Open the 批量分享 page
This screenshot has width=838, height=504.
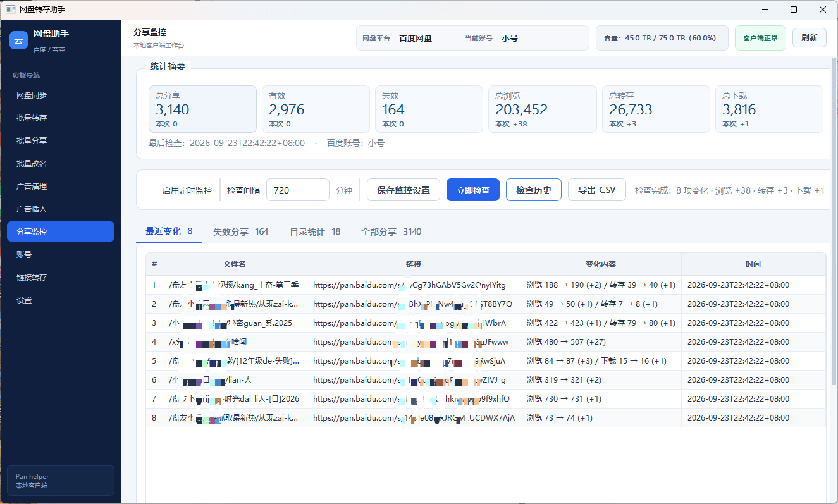click(x=61, y=141)
